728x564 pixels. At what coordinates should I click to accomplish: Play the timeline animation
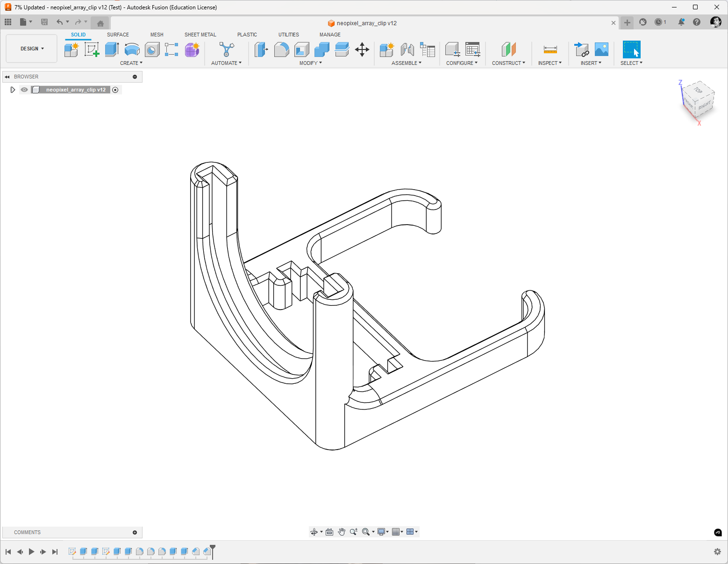pos(31,552)
